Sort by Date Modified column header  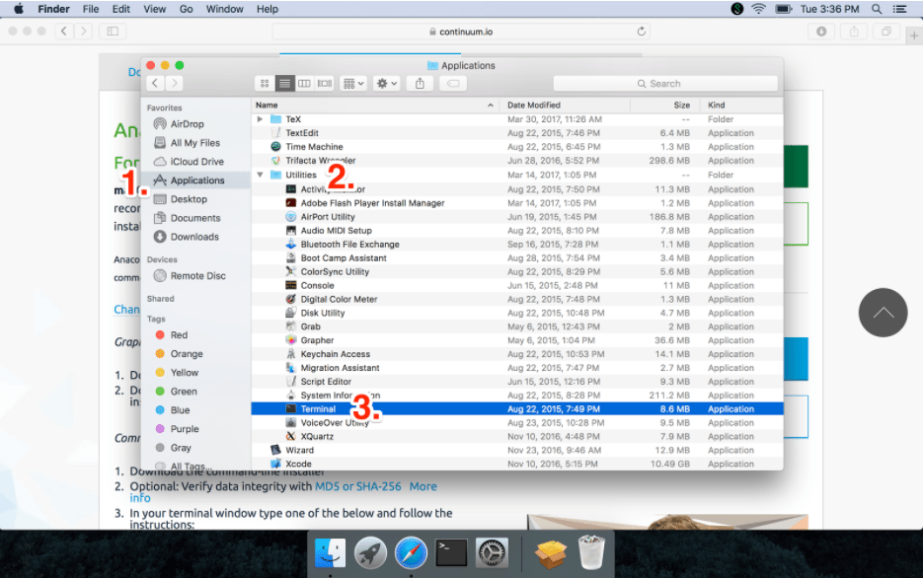click(565, 106)
